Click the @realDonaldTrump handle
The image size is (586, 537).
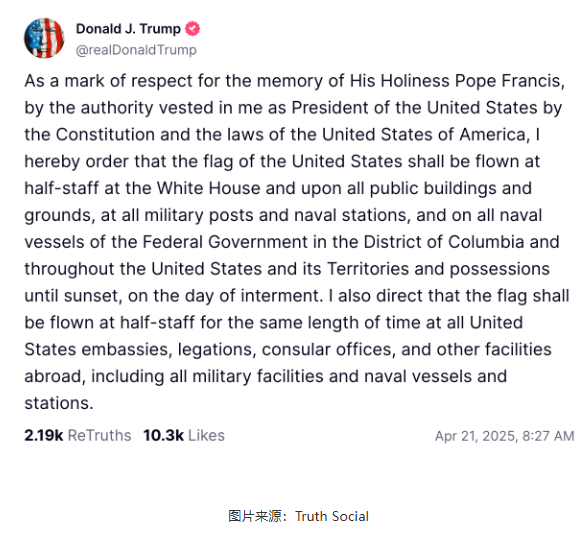[136, 50]
